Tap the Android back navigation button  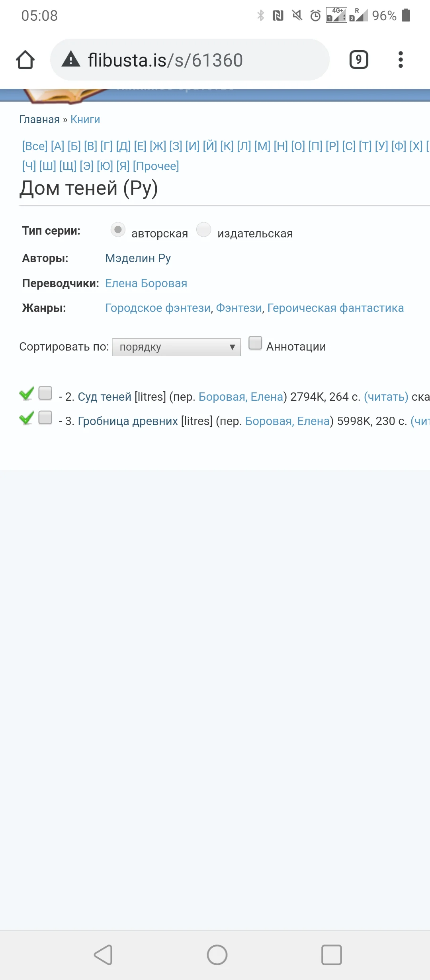coord(103,955)
